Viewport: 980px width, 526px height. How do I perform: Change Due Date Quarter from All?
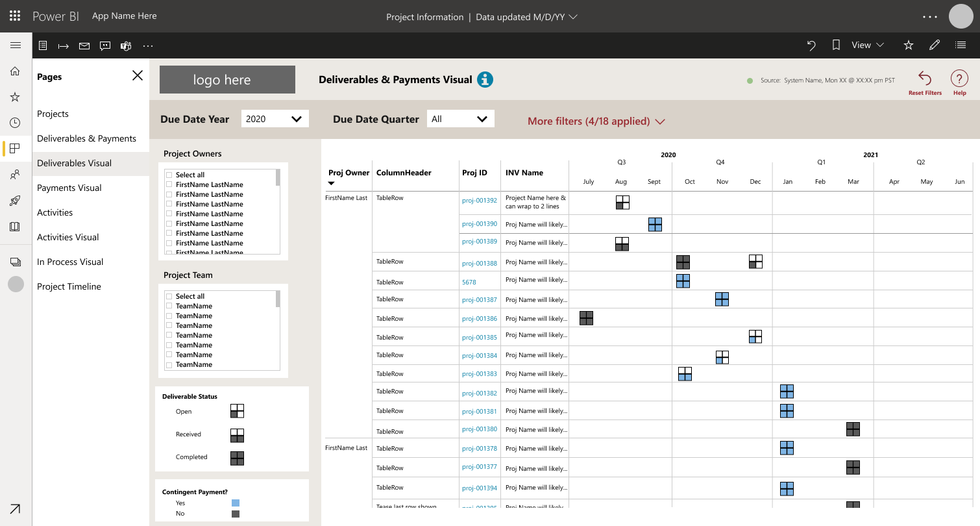(460, 119)
